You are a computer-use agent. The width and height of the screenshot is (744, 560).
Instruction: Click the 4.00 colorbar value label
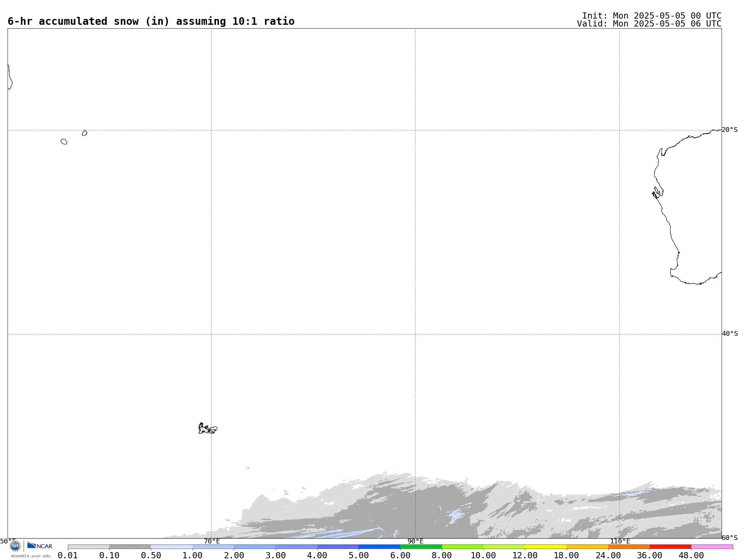point(317,556)
